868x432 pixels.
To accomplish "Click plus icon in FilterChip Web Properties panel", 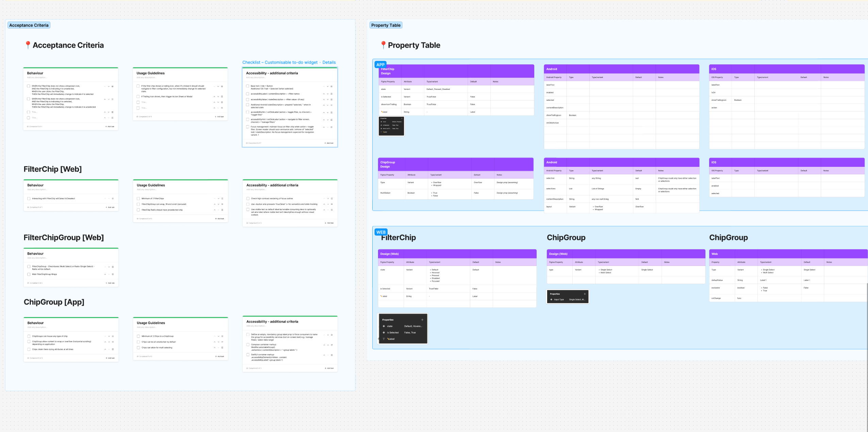I will point(422,320).
